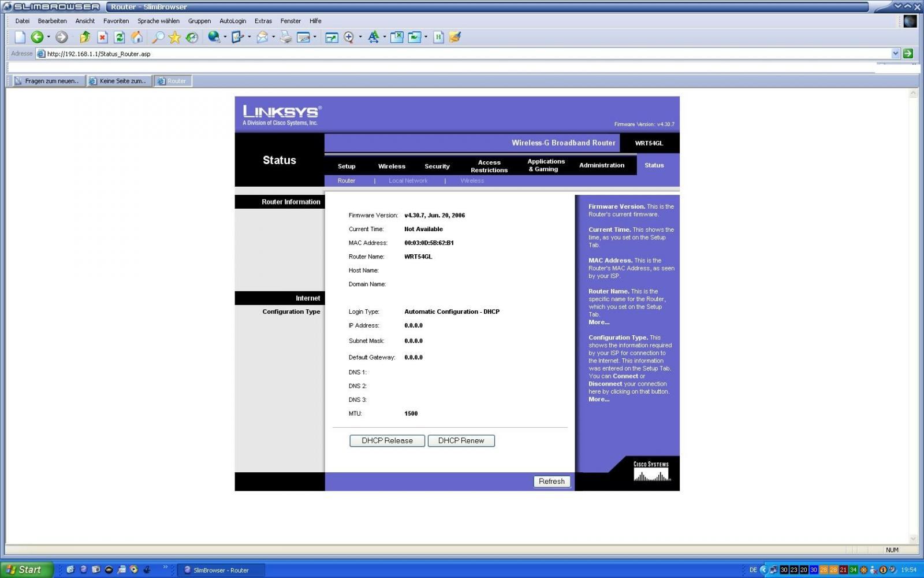Click the H highlight toolbar icon
This screenshot has width=924, height=578.
pos(438,37)
